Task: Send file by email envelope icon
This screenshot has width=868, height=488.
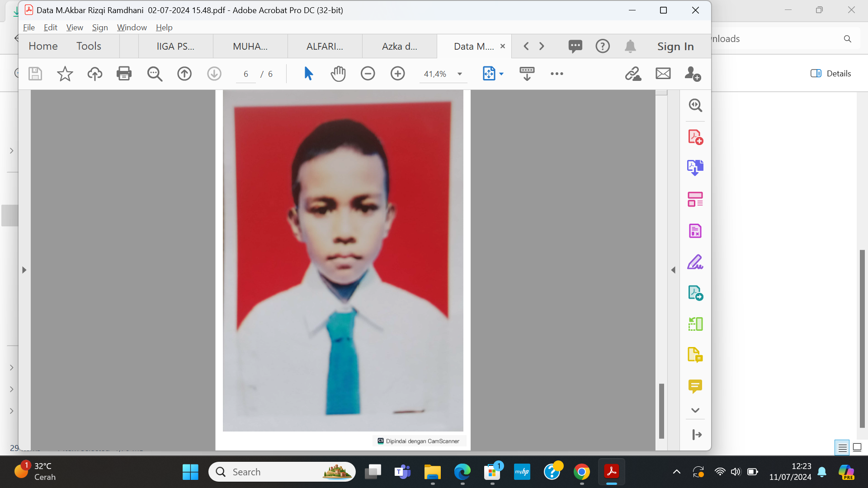Action: point(663,74)
